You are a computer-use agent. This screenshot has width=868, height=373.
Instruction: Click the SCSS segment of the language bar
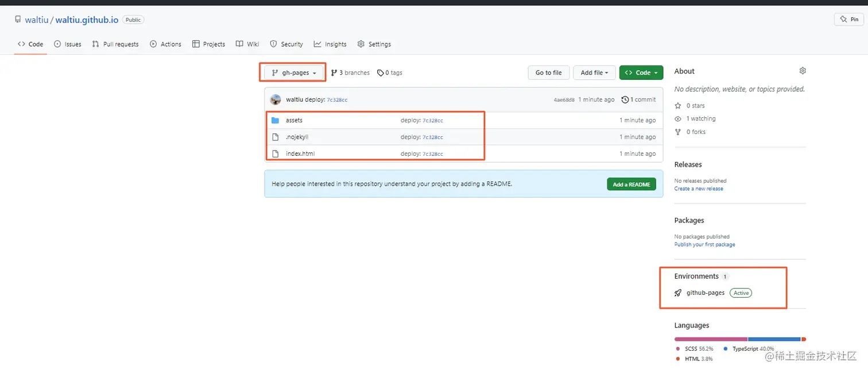pyautogui.click(x=711, y=339)
